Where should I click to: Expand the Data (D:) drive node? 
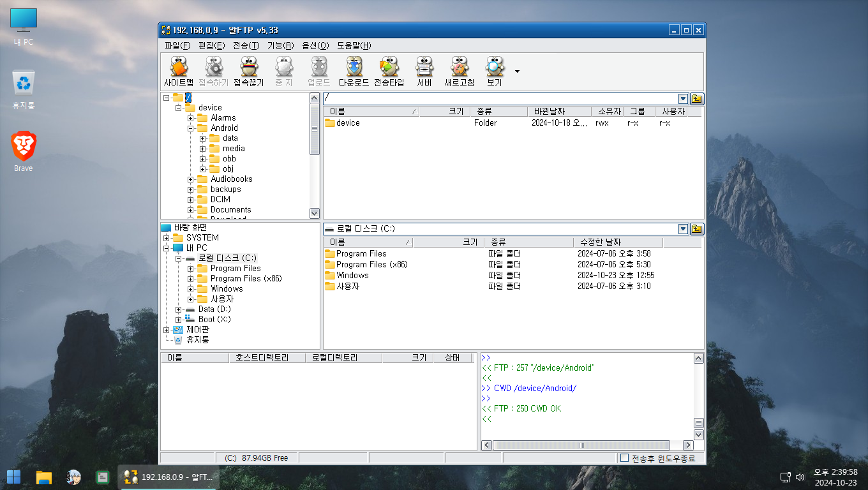[178, 309]
